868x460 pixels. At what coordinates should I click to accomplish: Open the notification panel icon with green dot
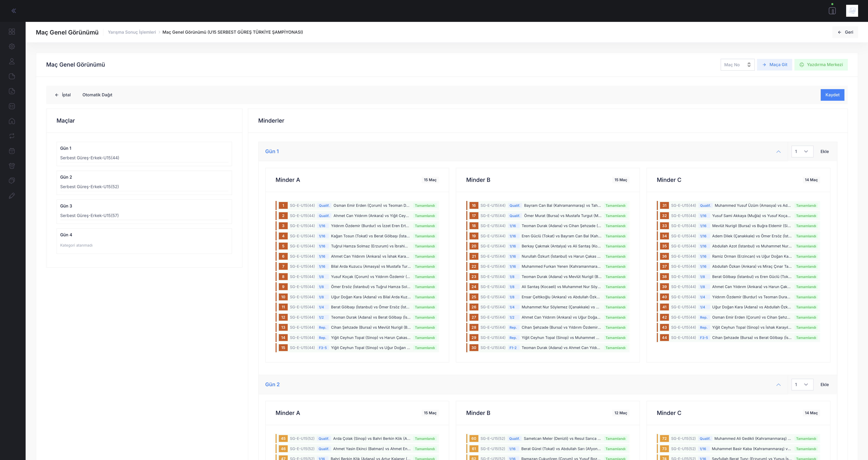click(x=832, y=10)
